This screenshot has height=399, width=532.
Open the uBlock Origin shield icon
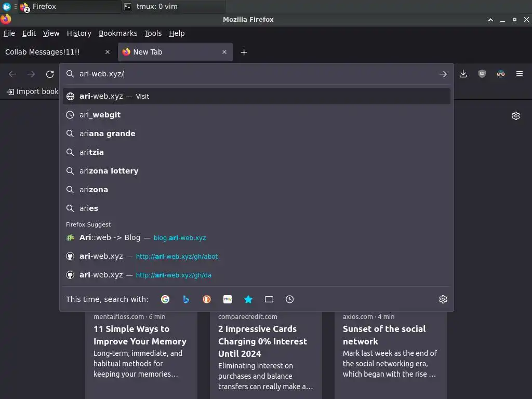[482, 74]
